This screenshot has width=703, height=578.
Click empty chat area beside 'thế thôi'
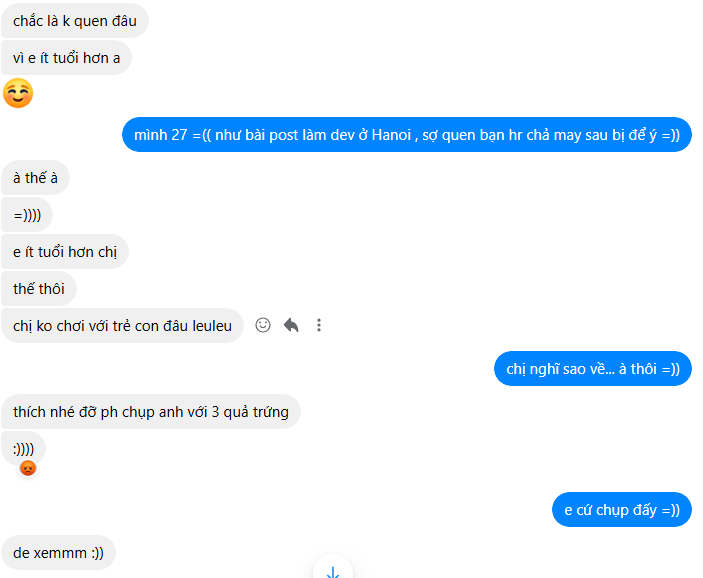point(359,288)
